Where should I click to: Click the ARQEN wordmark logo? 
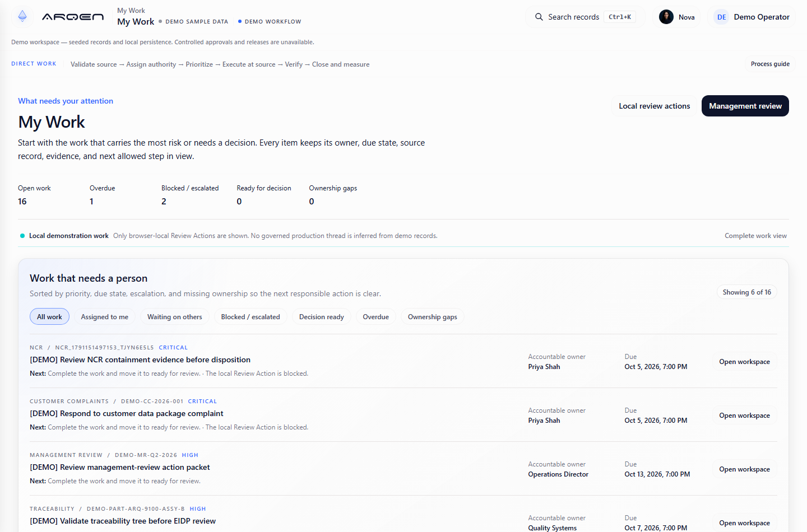coord(73,17)
